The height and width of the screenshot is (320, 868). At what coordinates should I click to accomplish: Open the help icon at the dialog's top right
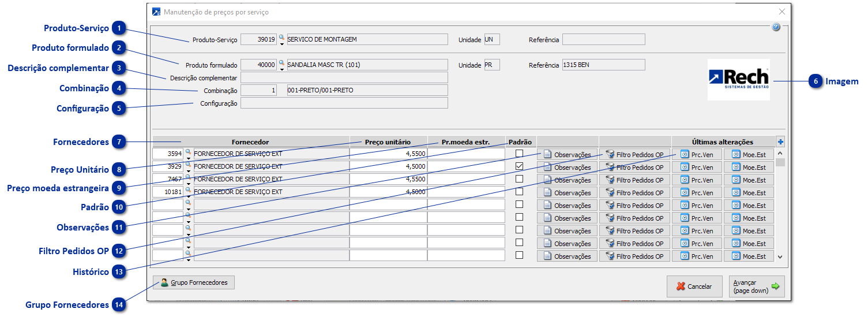click(x=776, y=27)
